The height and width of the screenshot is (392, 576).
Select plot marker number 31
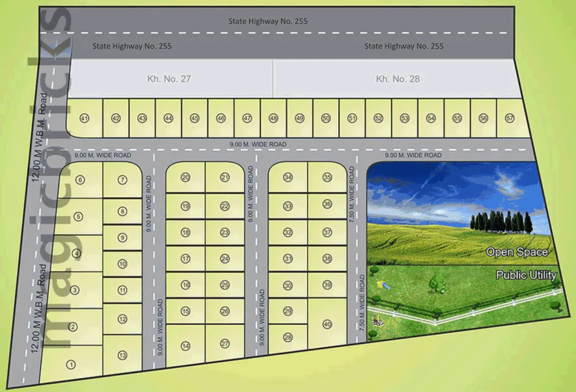click(288, 258)
